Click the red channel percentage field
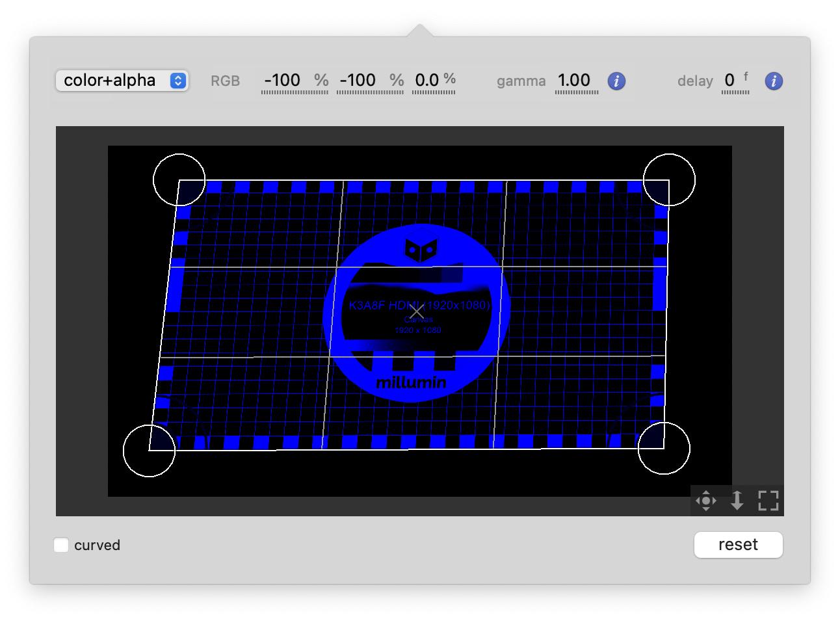 click(282, 81)
